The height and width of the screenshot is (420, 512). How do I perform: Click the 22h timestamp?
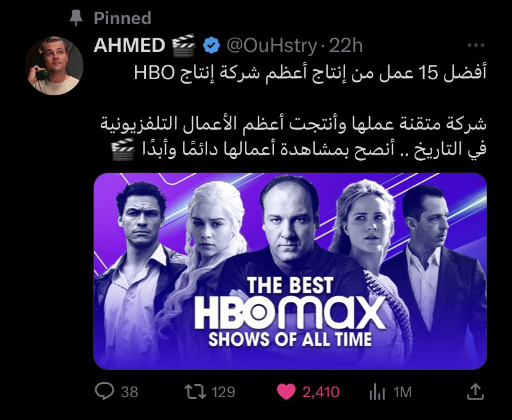point(346,46)
